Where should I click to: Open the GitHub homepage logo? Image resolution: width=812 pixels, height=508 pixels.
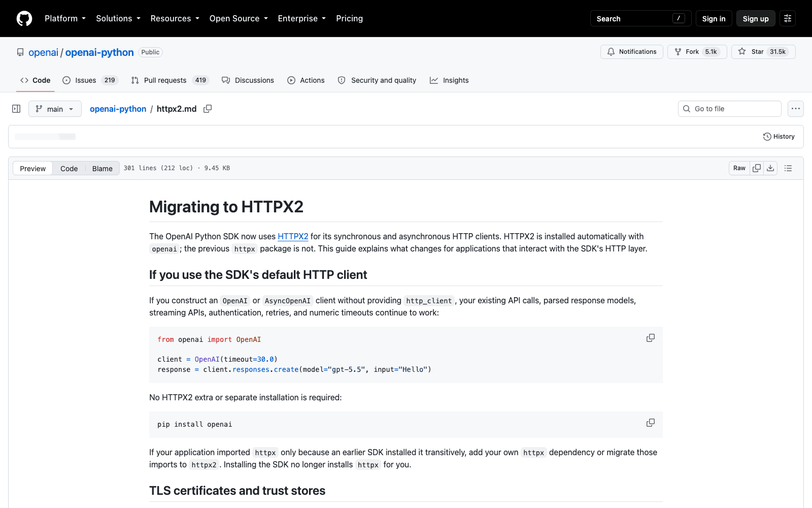click(x=24, y=18)
